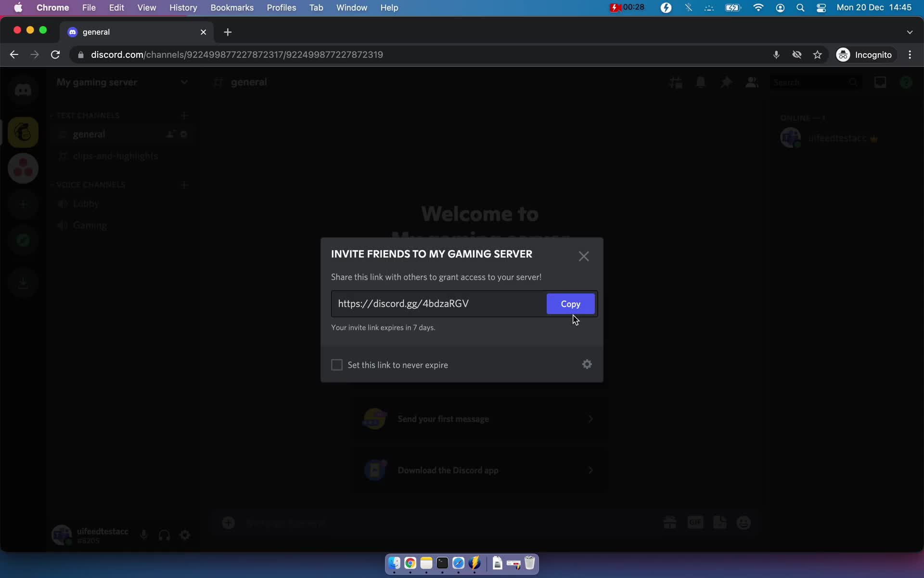The height and width of the screenshot is (578, 924).
Task: Toggle deafen headphones in user panel
Action: [164, 535]
